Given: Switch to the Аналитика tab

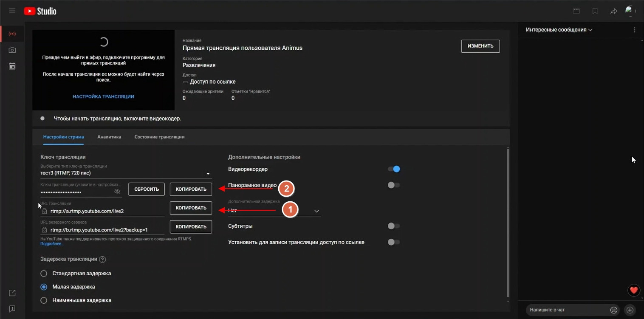Looking at the screenshot, I should pos(109,137).
